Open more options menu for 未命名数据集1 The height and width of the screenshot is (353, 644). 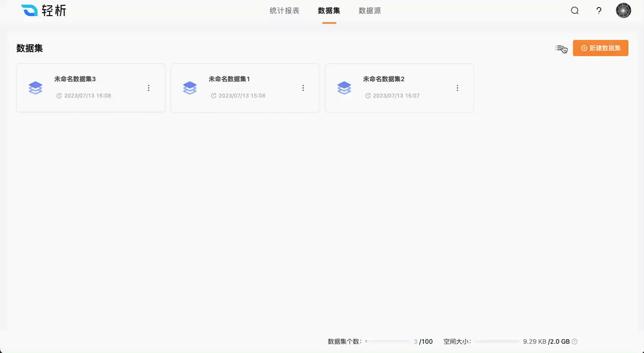pos(303,88)
